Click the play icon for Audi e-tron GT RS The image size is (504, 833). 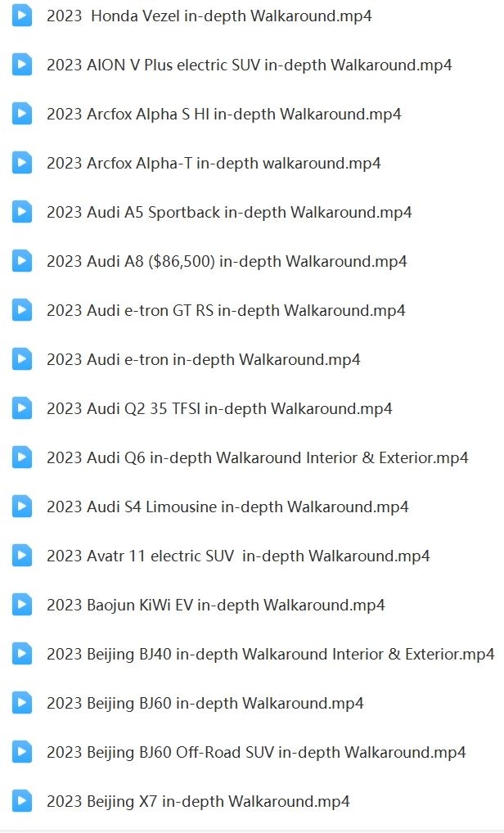coord(22,310)
